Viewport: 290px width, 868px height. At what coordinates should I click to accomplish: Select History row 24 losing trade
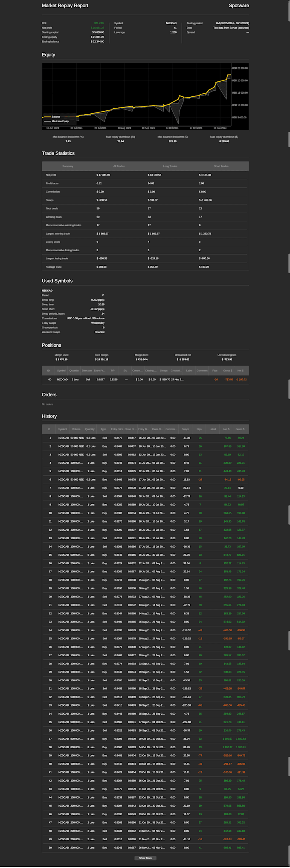145,630
